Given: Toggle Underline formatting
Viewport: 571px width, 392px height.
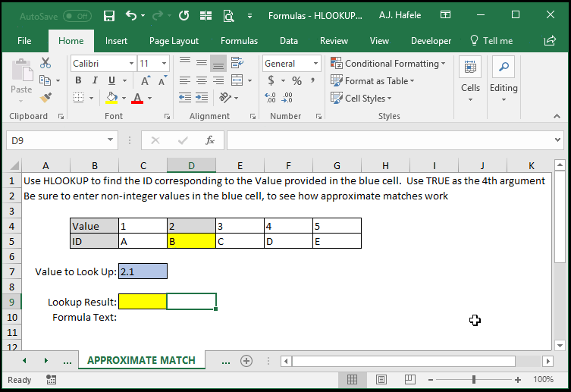Looking at the screenshot, I should point(111,80).
